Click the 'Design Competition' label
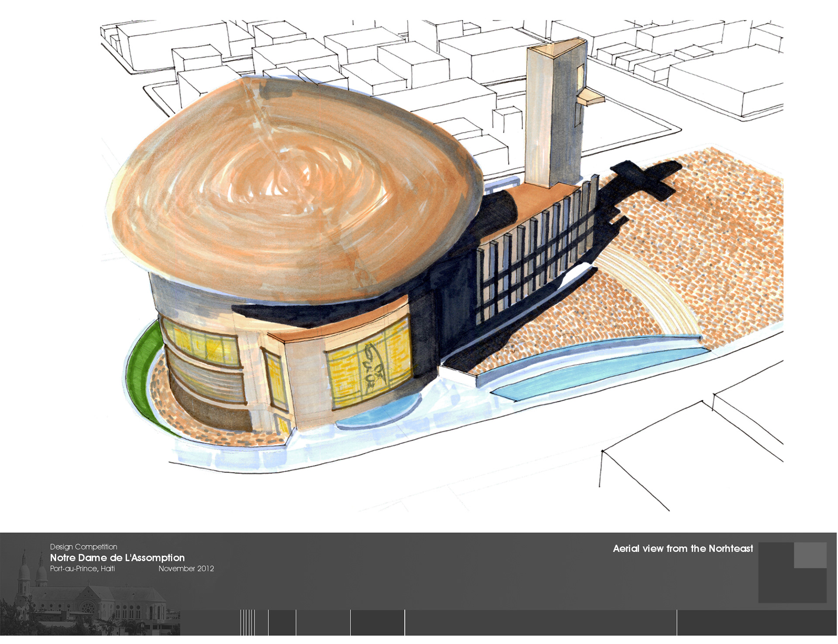The height and width of the screenshot is (644, 838). [x=83, y=547]
